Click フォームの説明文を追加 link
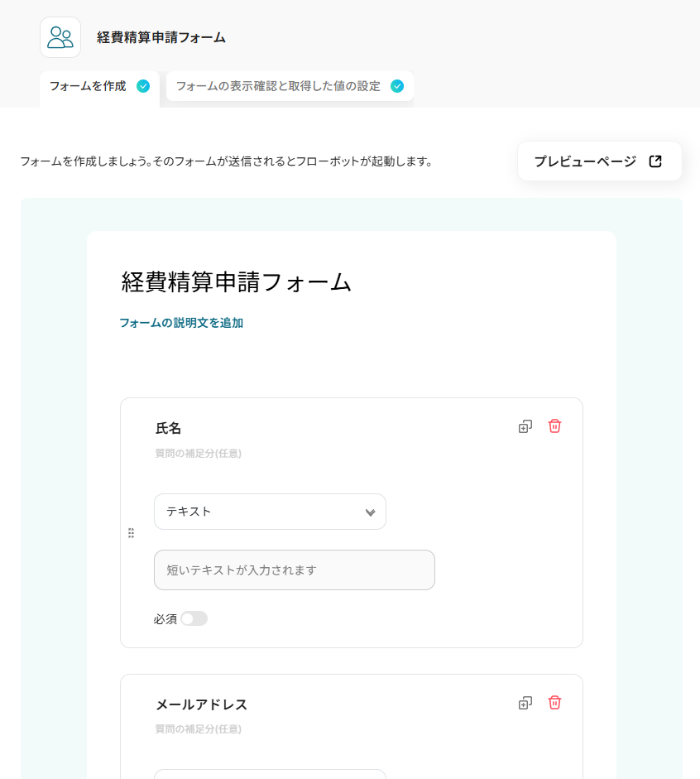Image resolution: width=700 pixels, height=779 pixels. pyautogui.click(x=181, y=323)
